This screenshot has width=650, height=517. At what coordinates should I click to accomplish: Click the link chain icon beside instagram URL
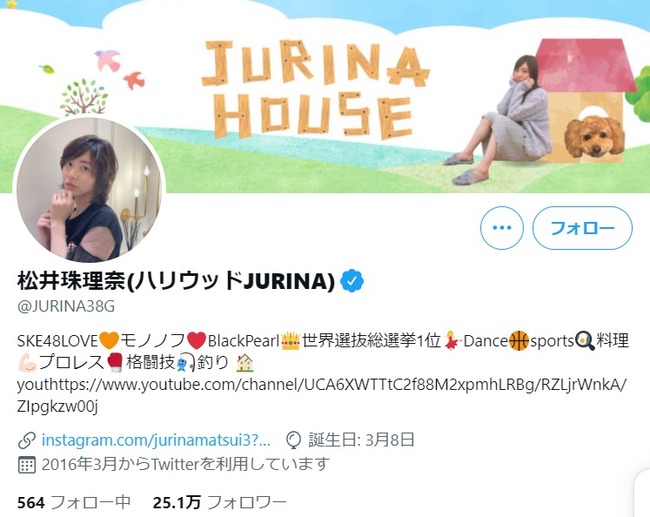click(x=27, y=440)
